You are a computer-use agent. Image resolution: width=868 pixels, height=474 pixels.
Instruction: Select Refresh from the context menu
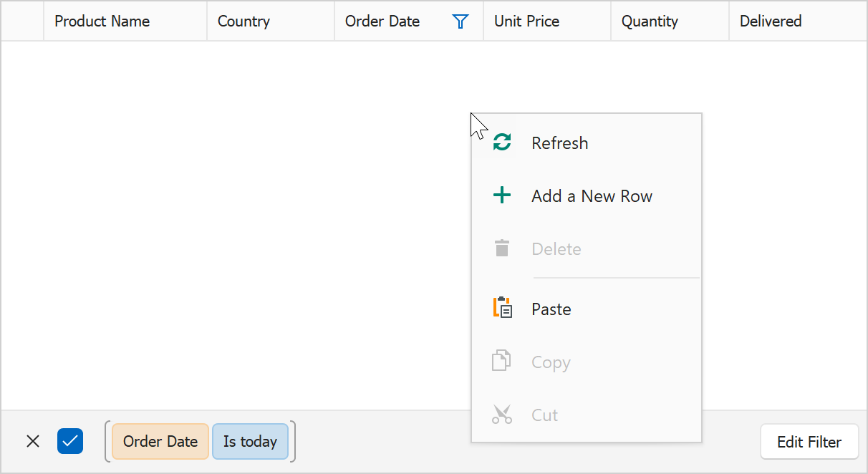[559, 143]
